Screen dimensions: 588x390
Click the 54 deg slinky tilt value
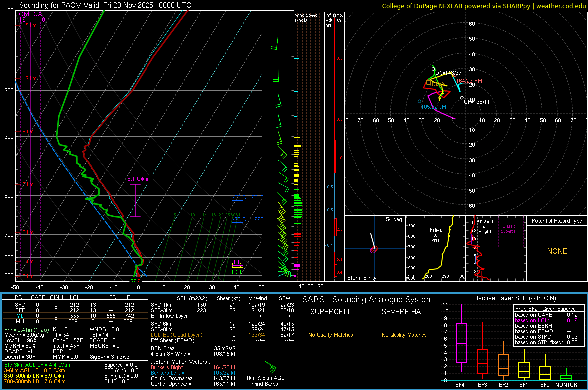[394, 219]
